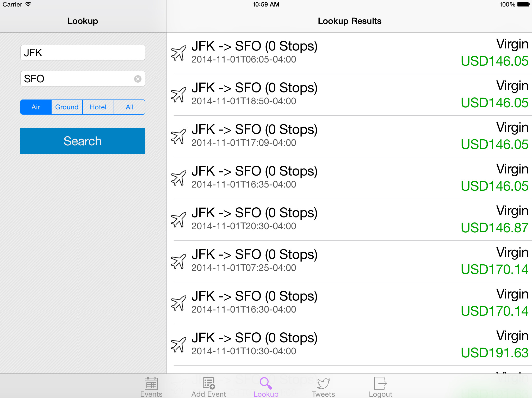Select the Air segment filter
This screenshot has height=398, width=532.
coord(36,107)
